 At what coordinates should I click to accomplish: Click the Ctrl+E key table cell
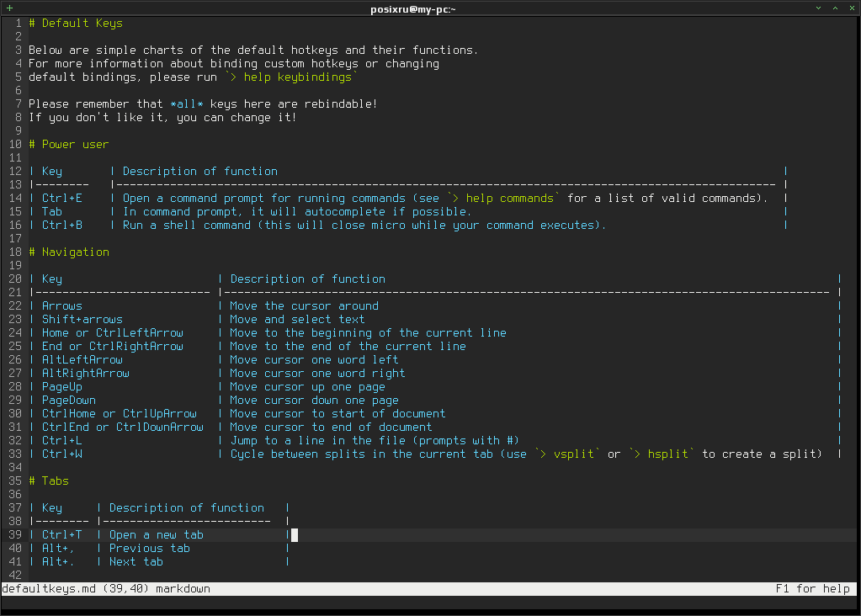(62, 199)
